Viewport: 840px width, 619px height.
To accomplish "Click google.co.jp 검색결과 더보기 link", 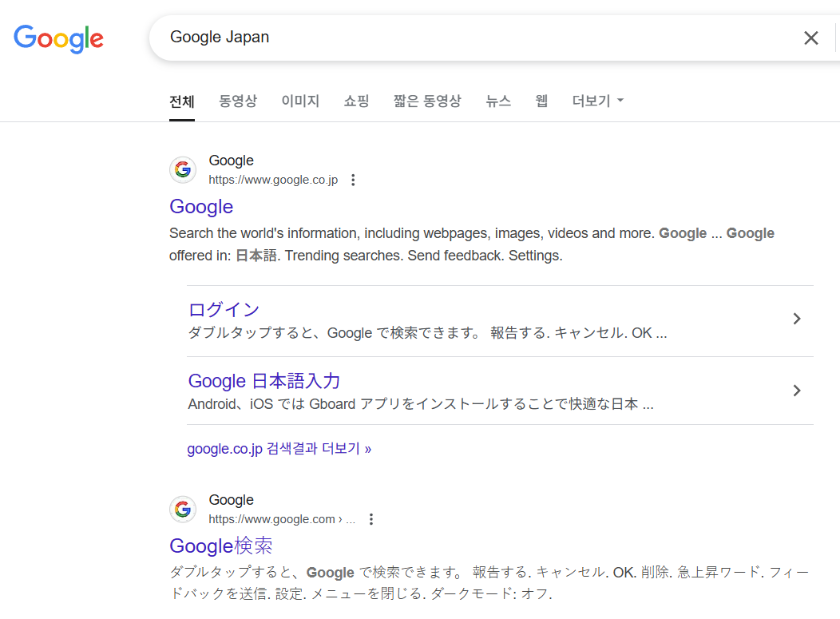I will pos(279,449).
